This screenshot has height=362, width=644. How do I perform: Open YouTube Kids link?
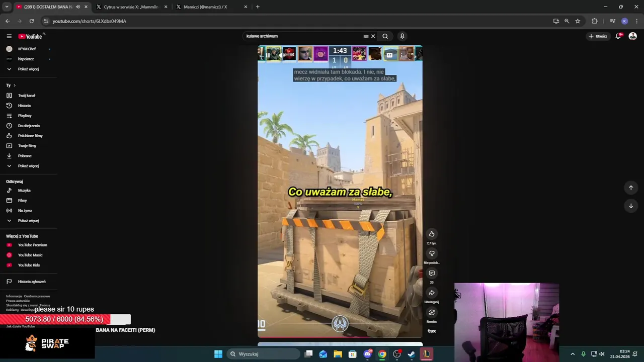[28, 265]
